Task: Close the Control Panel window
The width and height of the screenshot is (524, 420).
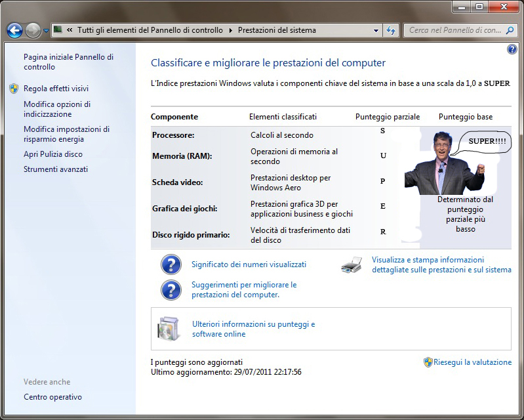Action: 504,7
